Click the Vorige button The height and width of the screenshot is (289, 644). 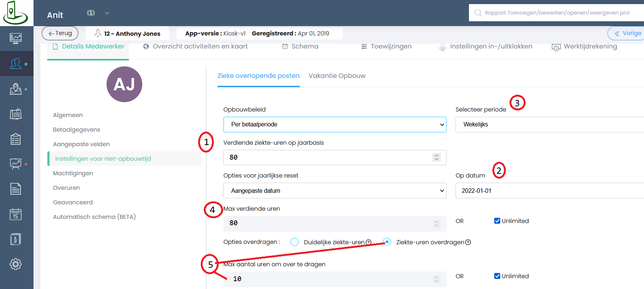tap(628, 33)
